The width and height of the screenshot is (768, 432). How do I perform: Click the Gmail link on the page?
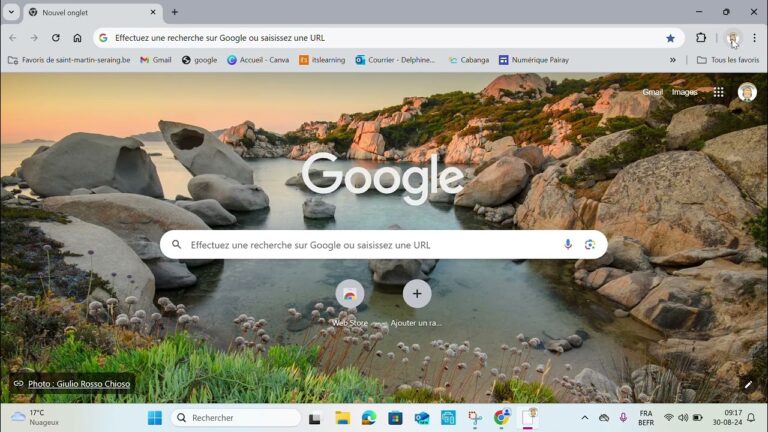tap(652, 92)
